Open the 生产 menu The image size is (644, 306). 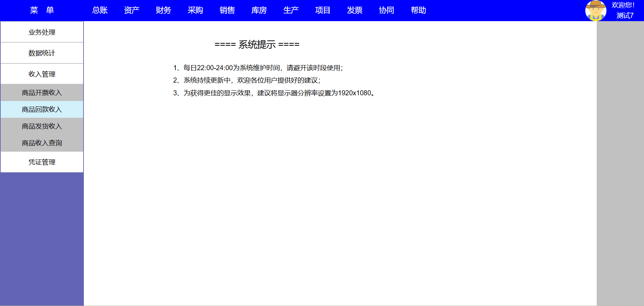pos(291,10)
